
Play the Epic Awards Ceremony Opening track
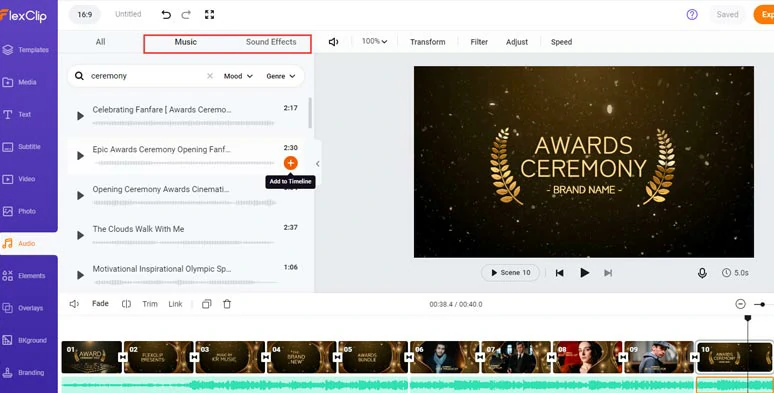pos(80,156)
